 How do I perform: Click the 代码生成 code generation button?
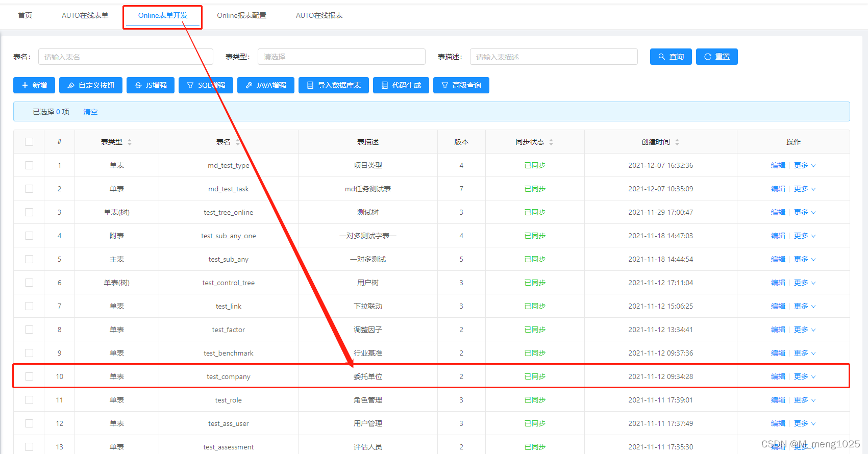point(401,85)
